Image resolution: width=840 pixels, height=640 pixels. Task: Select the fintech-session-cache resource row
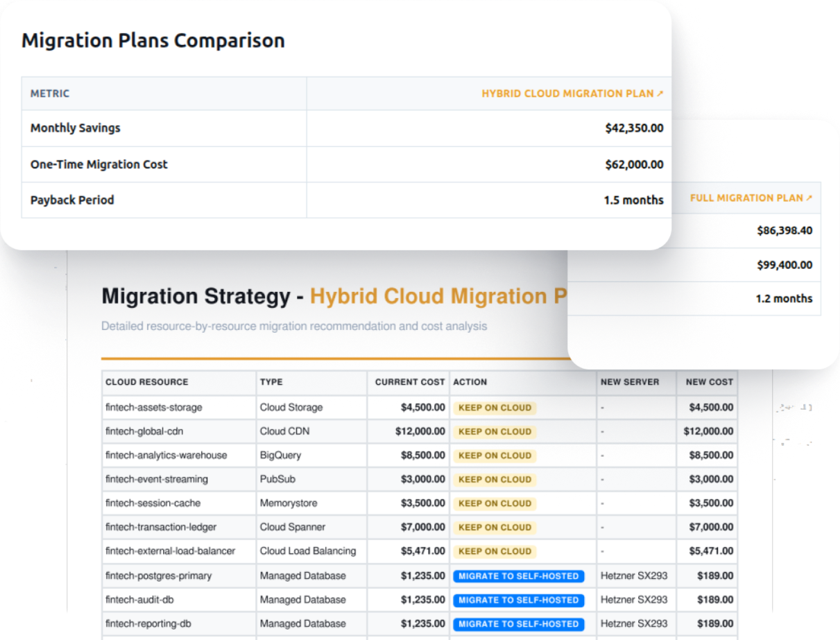tap(419, 503)
